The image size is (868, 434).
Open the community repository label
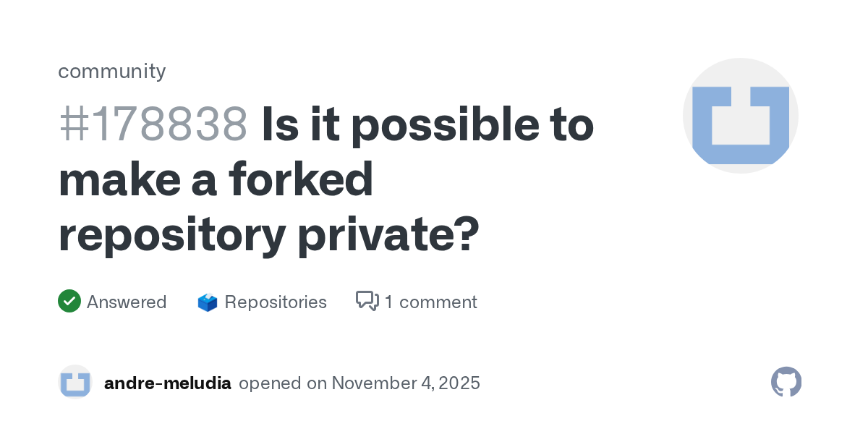coord(112,71)
